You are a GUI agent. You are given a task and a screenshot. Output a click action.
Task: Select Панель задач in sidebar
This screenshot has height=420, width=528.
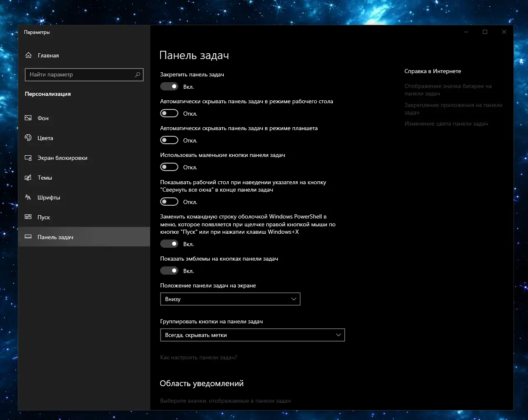55,237
